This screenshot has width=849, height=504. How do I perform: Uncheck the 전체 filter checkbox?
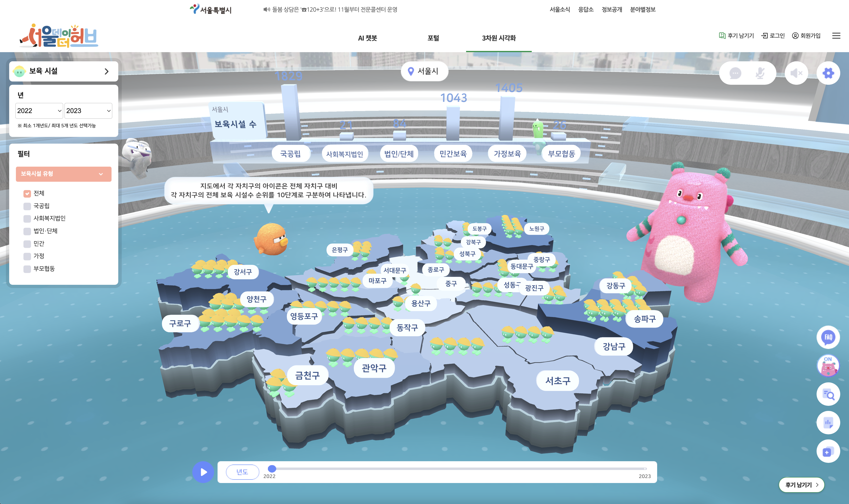coord(27,194)
